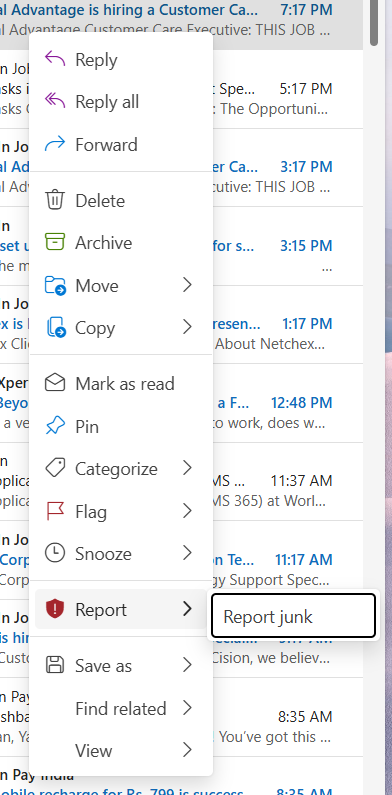Open the Save as submenu arrow
This screenshot has width=392, height=795.
[188, 665]
